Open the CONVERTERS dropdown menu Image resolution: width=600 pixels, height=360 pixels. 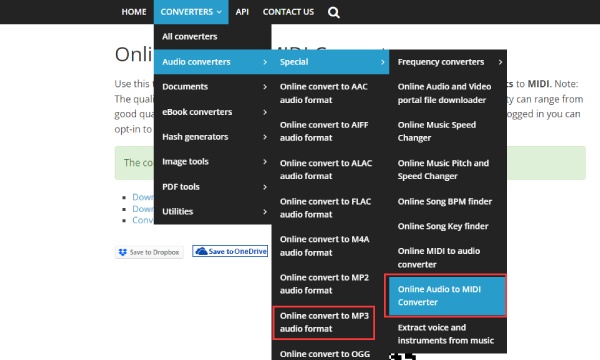(191, 12)
